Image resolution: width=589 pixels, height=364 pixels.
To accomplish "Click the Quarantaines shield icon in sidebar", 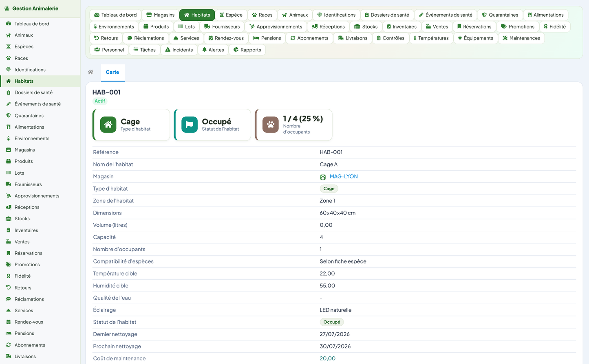I will tap(9, 116).
